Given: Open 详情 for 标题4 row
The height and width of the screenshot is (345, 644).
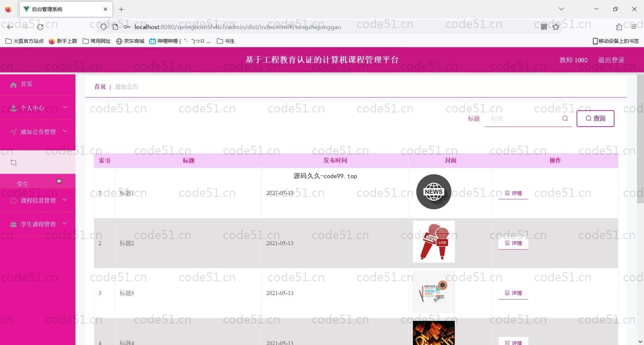Looking at the screenshot, I should [x=513, y=342].
